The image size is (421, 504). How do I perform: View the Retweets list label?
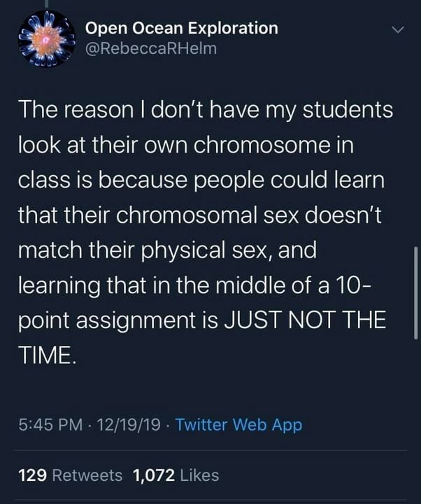click(87, 475)
